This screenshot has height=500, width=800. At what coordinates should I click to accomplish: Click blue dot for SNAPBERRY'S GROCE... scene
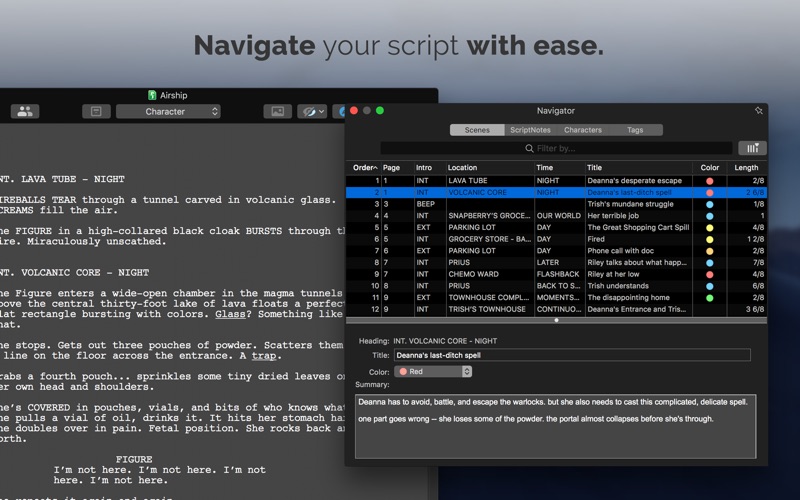click(709, 216)
